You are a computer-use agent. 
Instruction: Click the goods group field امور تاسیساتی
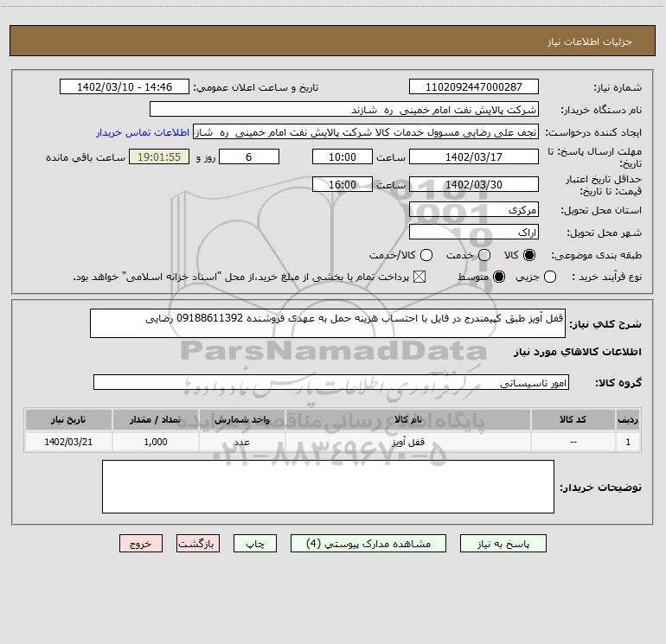point(331,382)
